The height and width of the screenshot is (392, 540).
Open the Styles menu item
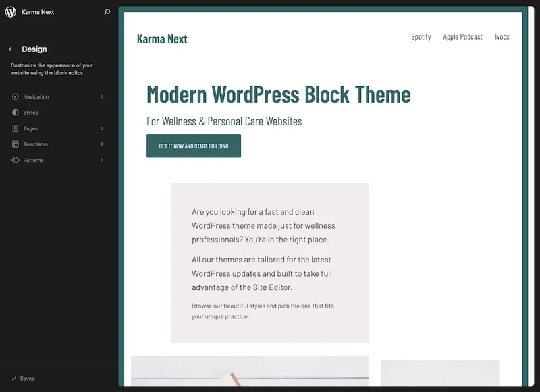tap(58, 113)
